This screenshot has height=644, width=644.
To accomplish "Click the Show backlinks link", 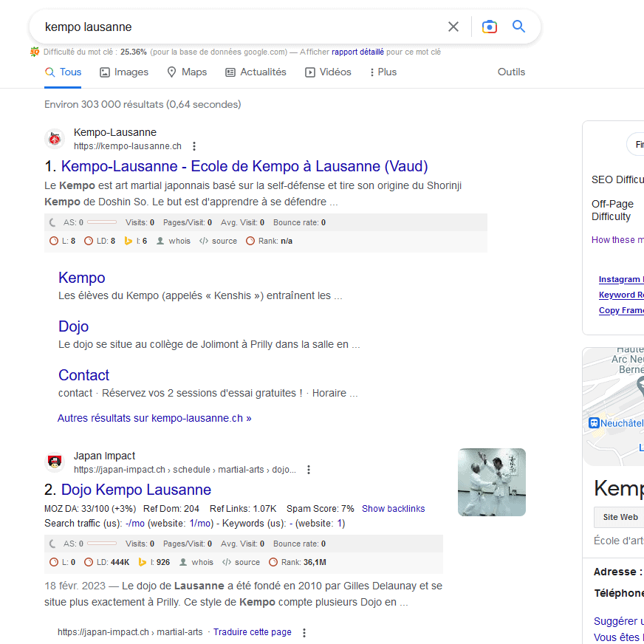I will 393,508.
